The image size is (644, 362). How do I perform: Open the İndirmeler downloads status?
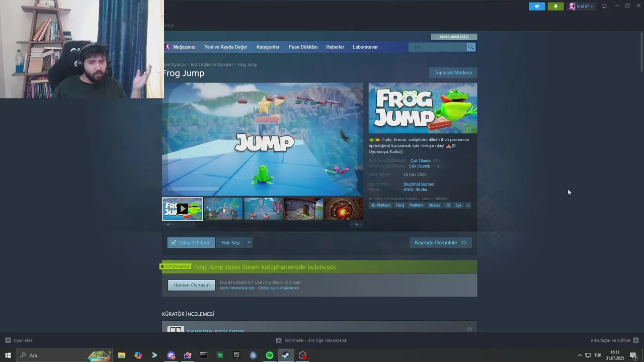coord(312,340)
